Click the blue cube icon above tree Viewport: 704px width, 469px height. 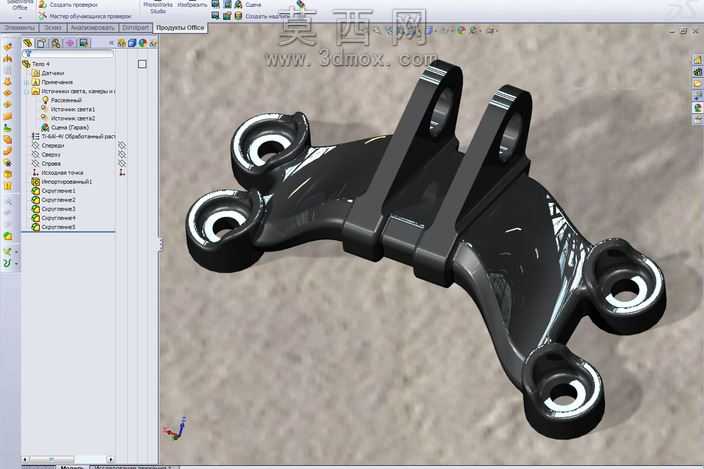point(132,43)
